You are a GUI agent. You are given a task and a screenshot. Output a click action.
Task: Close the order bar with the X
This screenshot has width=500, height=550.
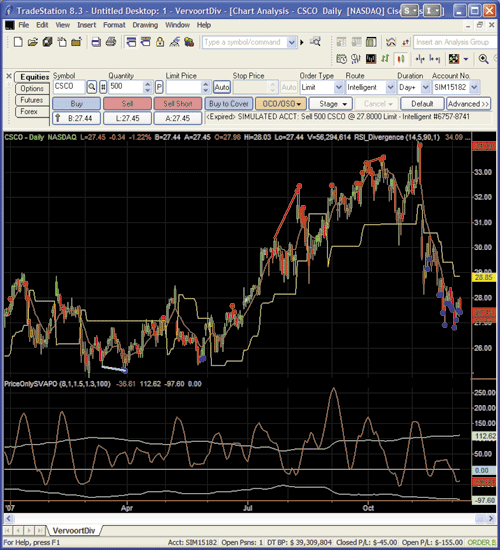pyautogui.click(x=9, y=76)
